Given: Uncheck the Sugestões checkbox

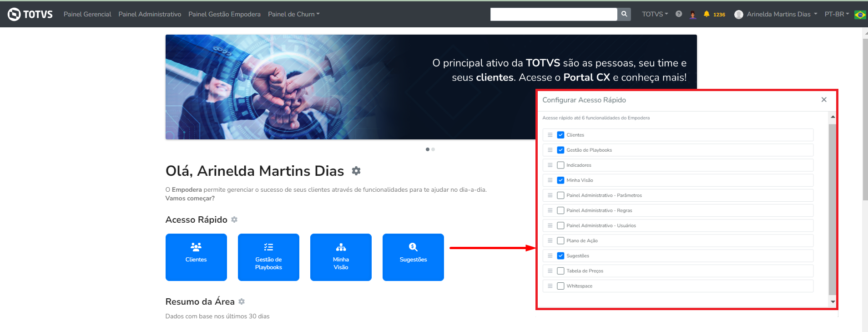Looking at the screenshot, I should tap(560, 255).
